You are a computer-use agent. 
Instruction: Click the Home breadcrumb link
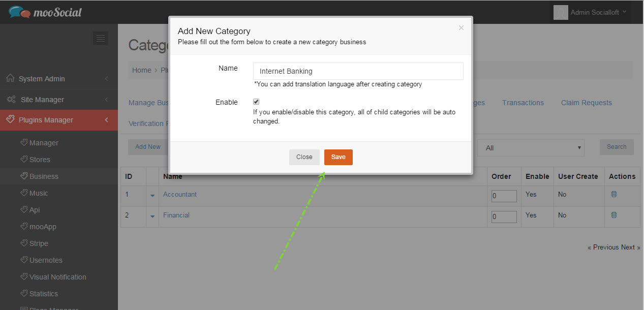pos(142,70)
